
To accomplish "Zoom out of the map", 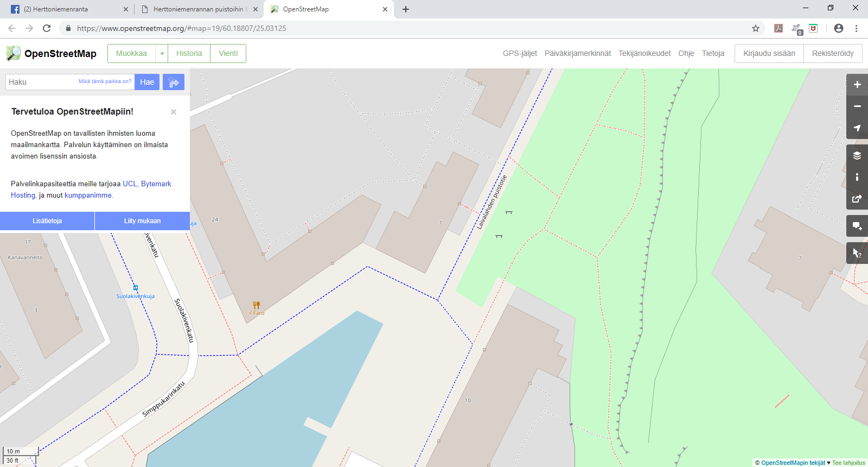I will pyautogui.click(x=857, y=106).
